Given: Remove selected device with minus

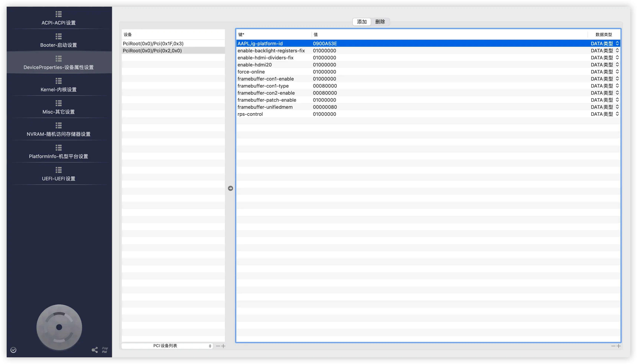Looking at the screenshot, I should [x=218, y=346].
